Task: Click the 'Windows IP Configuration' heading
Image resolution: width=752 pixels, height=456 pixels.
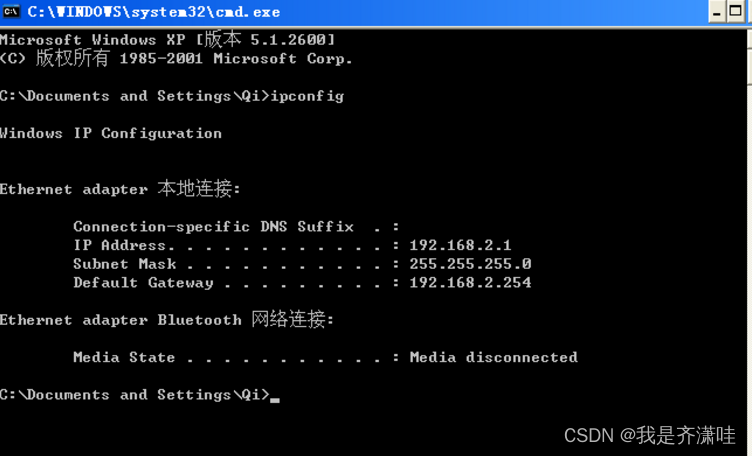Action: 111,133
